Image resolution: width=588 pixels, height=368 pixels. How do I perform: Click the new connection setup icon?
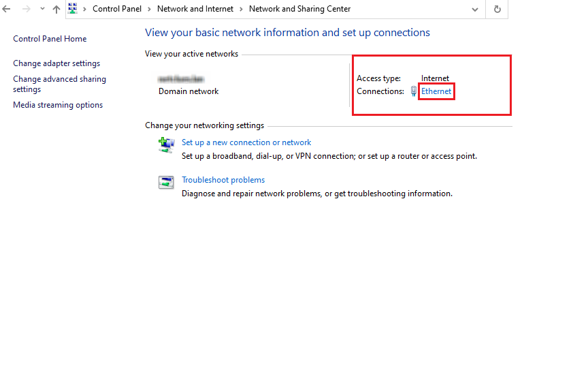[x=167, y=145]
